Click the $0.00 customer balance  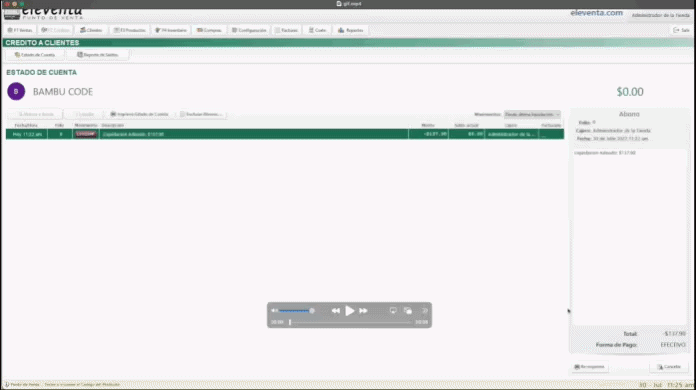[630, 92]
